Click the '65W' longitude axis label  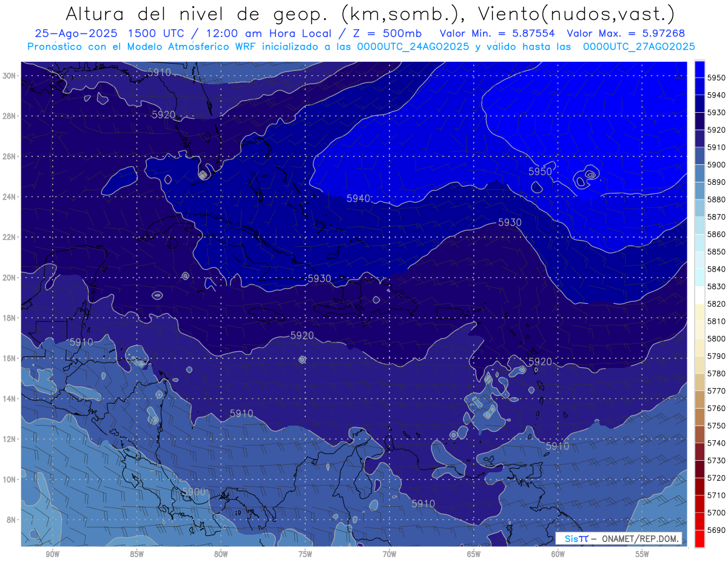[474, 555]
